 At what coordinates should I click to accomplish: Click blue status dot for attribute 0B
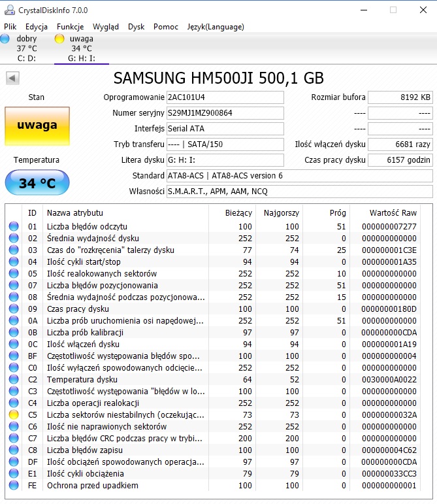click(14, 332)
